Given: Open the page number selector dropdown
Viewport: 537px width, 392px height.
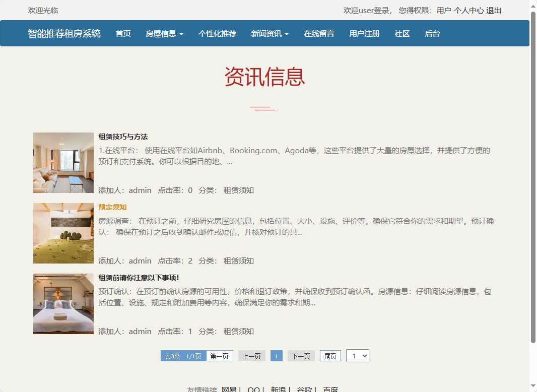Looking at the screenshot, I should click(358, 356).
